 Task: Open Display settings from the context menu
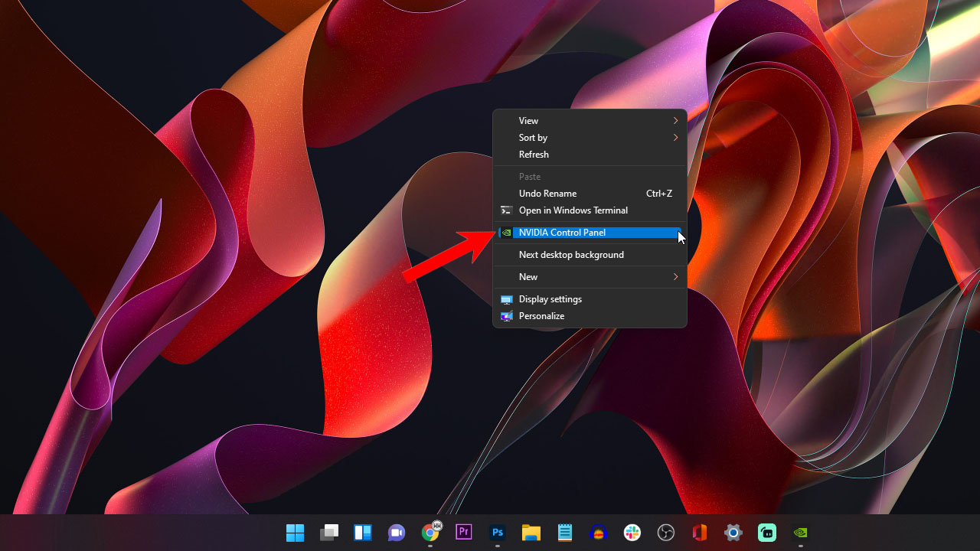590,299
